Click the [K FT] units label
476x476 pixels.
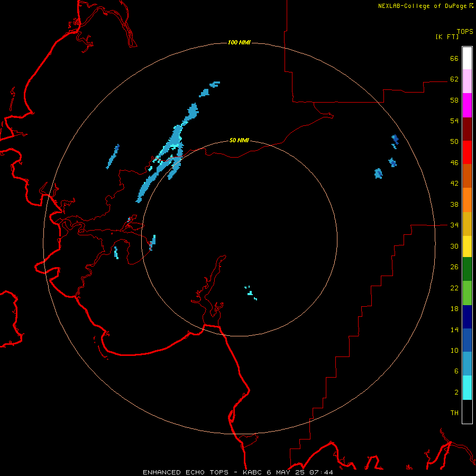click(447, 36)
